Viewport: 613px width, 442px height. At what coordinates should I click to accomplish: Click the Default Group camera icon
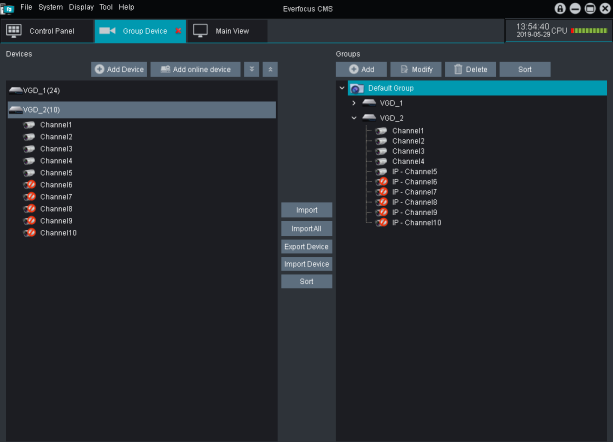pos(357,89)
